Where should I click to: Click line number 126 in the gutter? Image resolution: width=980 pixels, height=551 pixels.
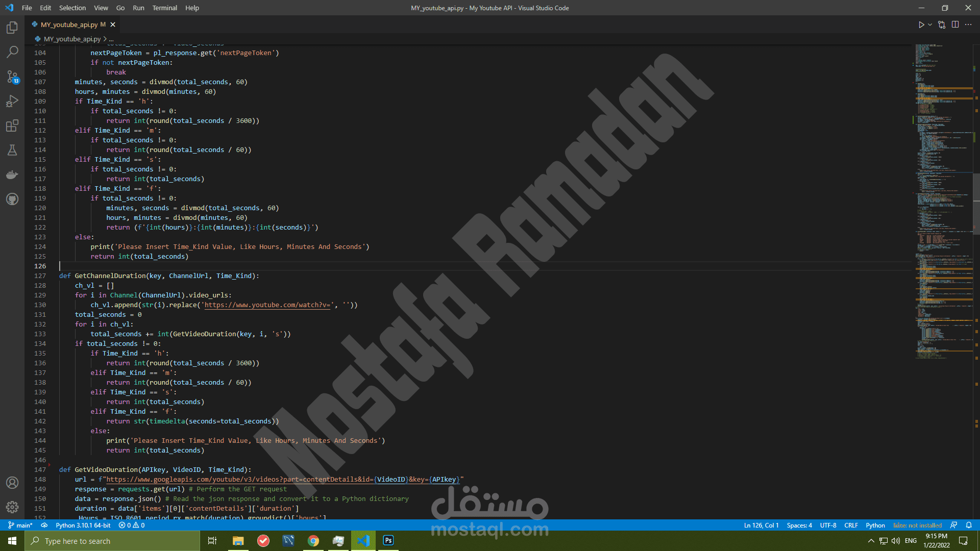pyautogui.click(x=40, y=266)
